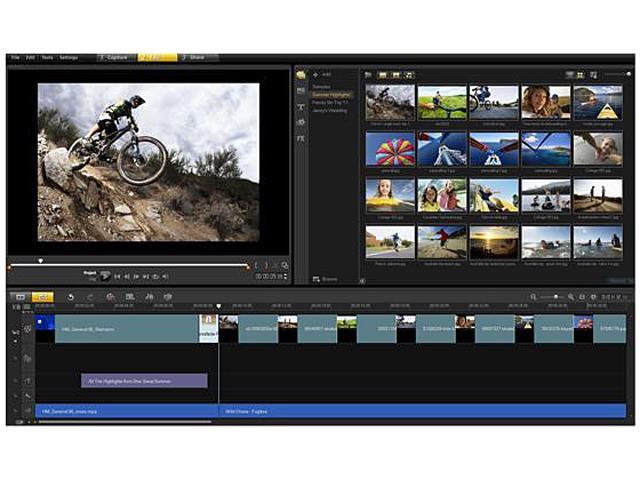The height and width of the screenshot is (480, 640).
Task: Select the parachute photo thumbnail
Action: tap(390, 148)
